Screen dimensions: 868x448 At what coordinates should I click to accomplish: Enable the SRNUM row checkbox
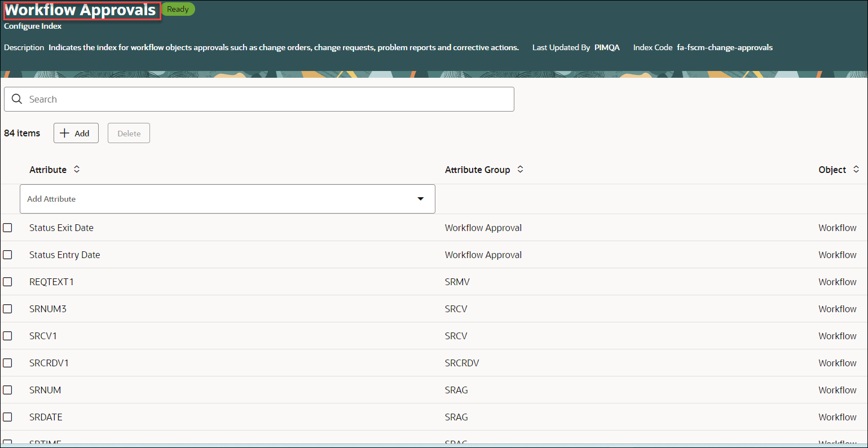tap(7, 390)
